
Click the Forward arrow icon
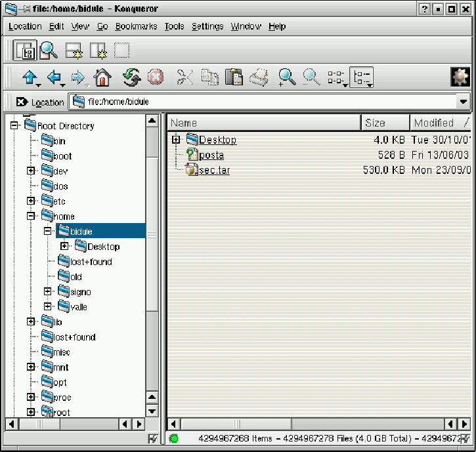pyautogui.click(x=78, y=77)
